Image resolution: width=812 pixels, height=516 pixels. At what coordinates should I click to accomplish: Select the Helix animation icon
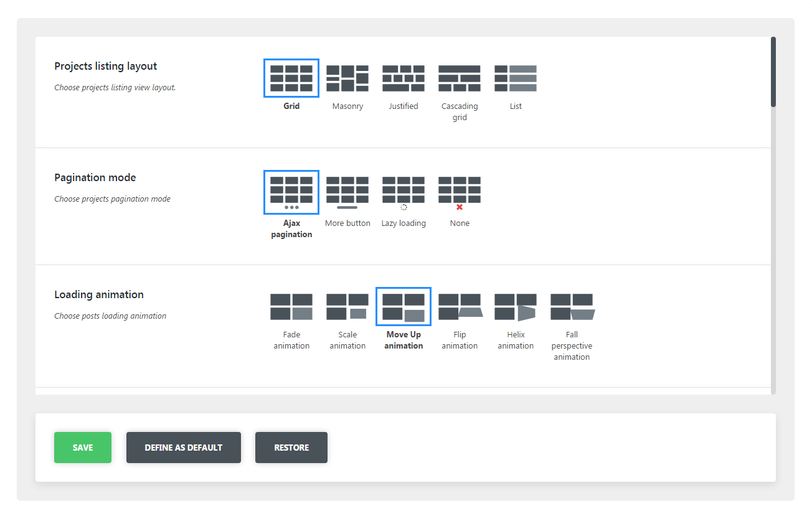516,307
